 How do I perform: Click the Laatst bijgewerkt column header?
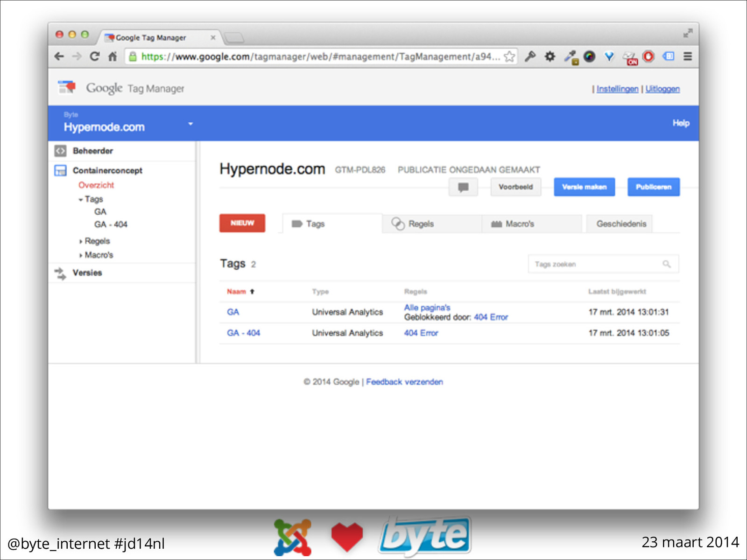tap(617, 292)
